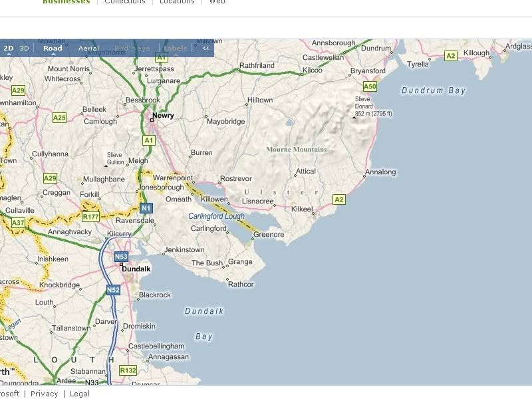Click the N1 road shield near Ravensdale
The image size is (532, 399).
tap(146, 208)
